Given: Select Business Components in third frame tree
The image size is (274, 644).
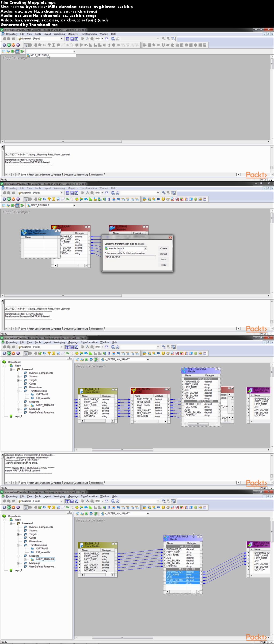Looking at the screenshot, I should (41, 373).
